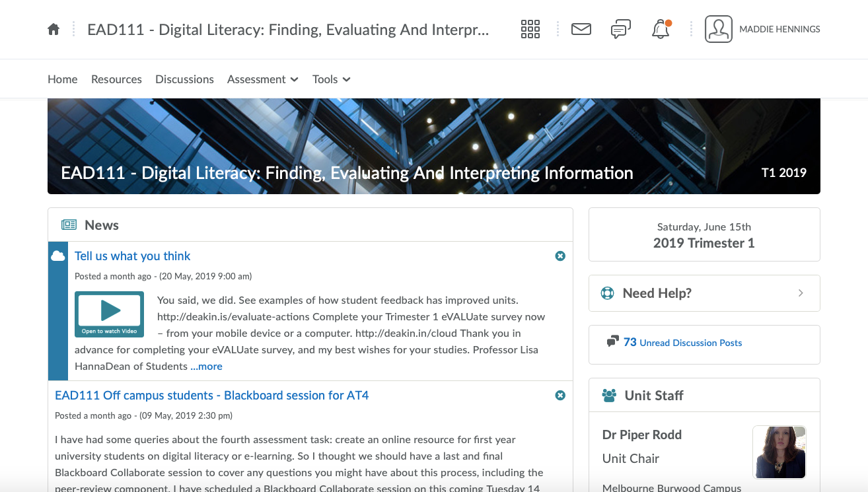Click the Need Help? heading
868x492 pixels.
(657, 293)
